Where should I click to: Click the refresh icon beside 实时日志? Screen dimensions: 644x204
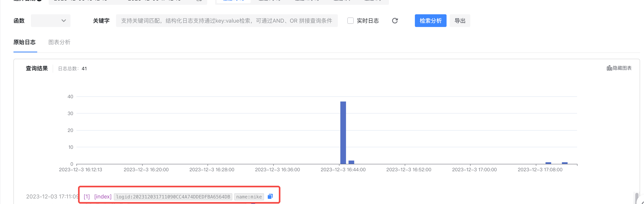tap(395, 21)
